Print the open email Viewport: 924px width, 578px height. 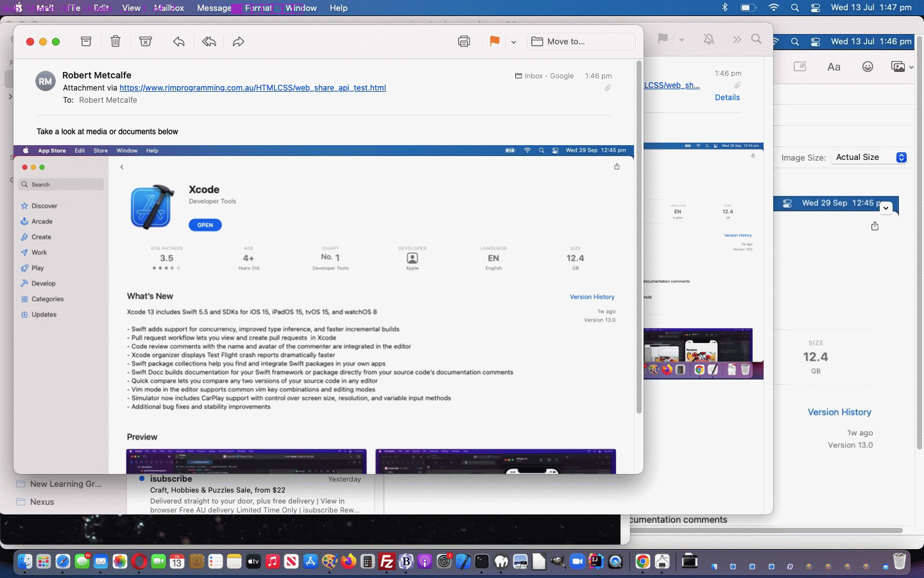[464, 41]
